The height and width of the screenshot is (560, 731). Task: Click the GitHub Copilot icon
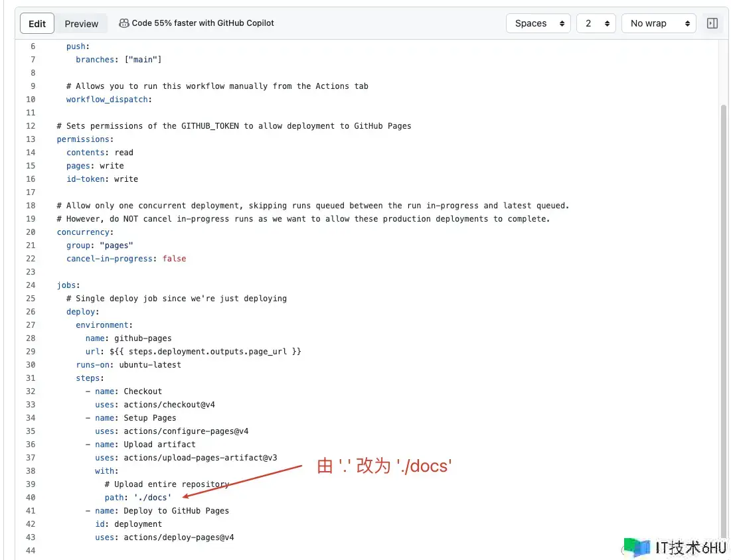click(124, 23)
